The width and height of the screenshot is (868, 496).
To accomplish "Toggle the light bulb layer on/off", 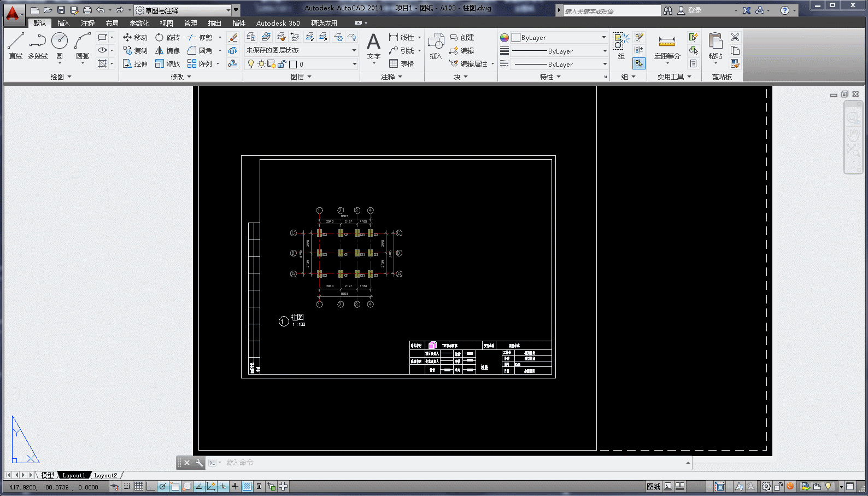I will pyautogui.click(x=251, y=64).
